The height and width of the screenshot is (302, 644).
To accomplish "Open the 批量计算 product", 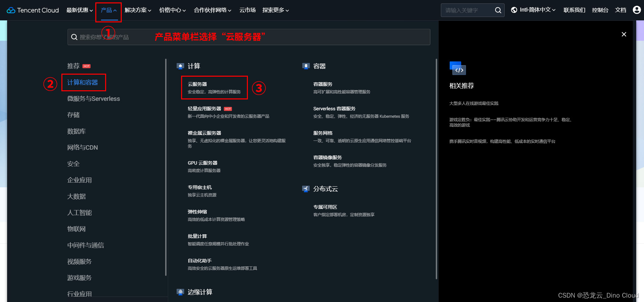I will point(197,236).
